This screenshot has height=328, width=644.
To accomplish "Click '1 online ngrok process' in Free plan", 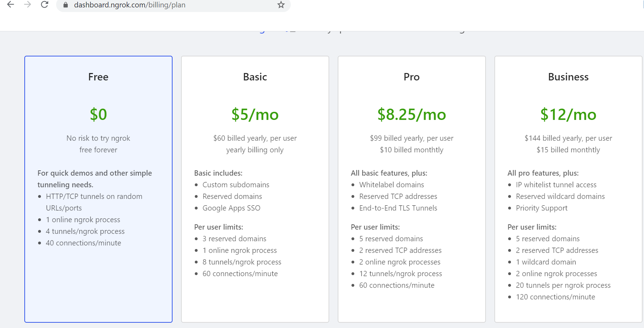I will 83,220.
